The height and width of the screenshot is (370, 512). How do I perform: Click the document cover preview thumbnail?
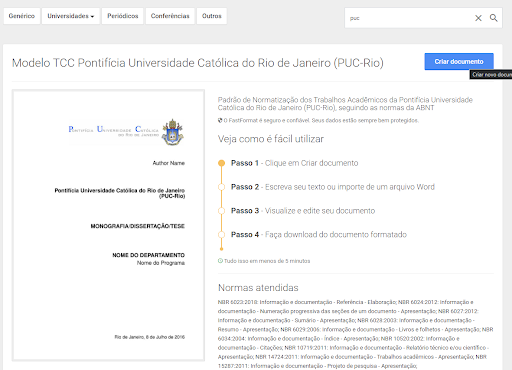tap(108, 225)
